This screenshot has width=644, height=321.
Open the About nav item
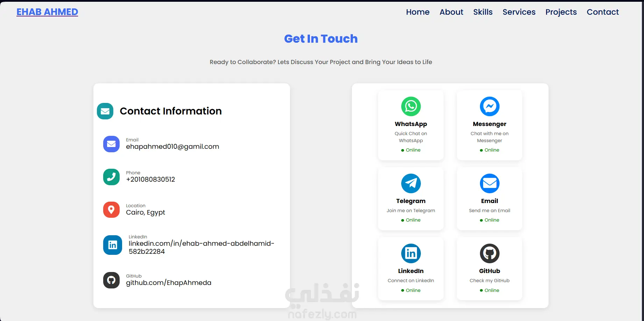[x=451, y=12]
